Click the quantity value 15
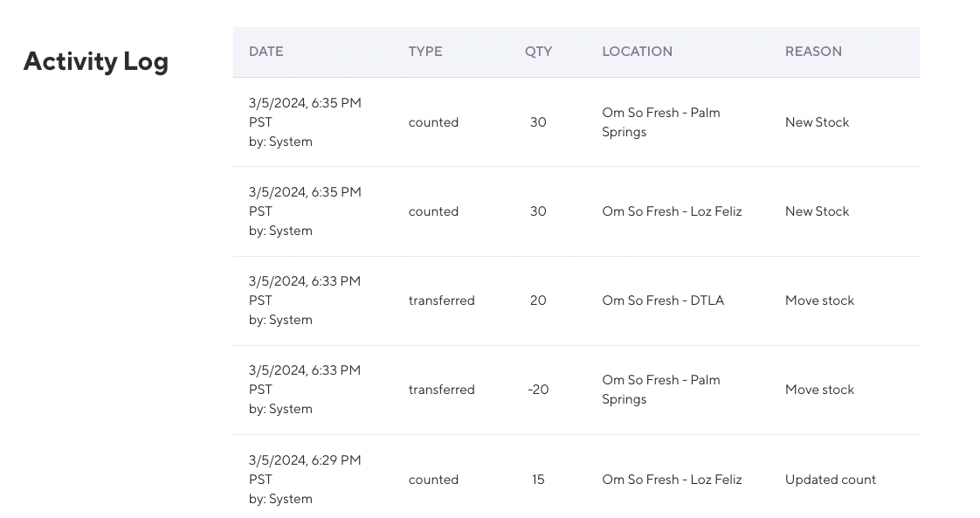Screen dimensions: 980x518 (x=538, y=480)
